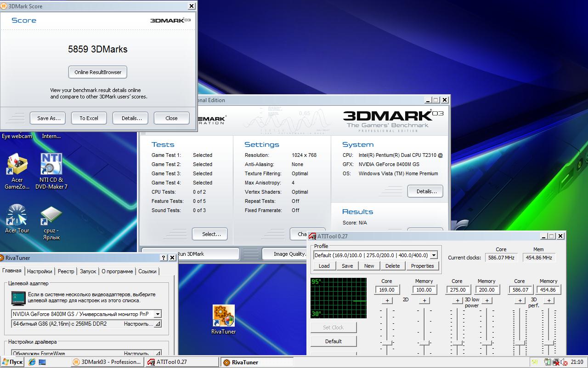
Task: Click Настроить arrow beside ForceWare row
Action: pos(158,353)
